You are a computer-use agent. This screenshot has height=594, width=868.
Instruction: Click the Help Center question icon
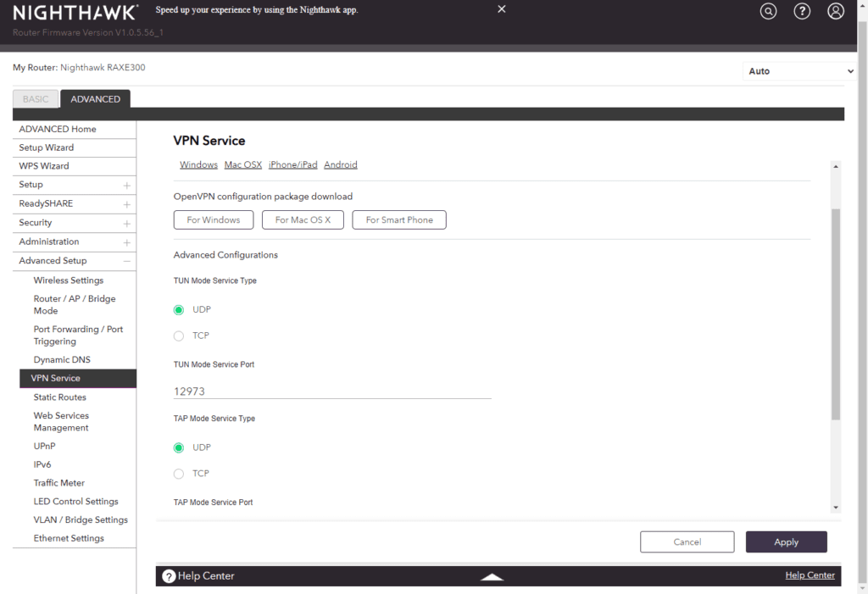(x=169, y=576)
